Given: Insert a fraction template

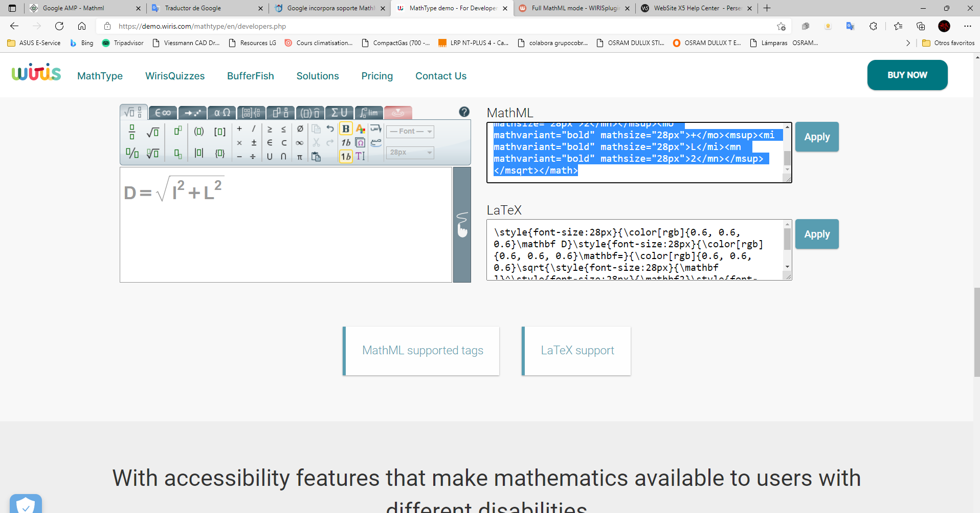Looking at the screenshot, I should click(x=132, y=132).
